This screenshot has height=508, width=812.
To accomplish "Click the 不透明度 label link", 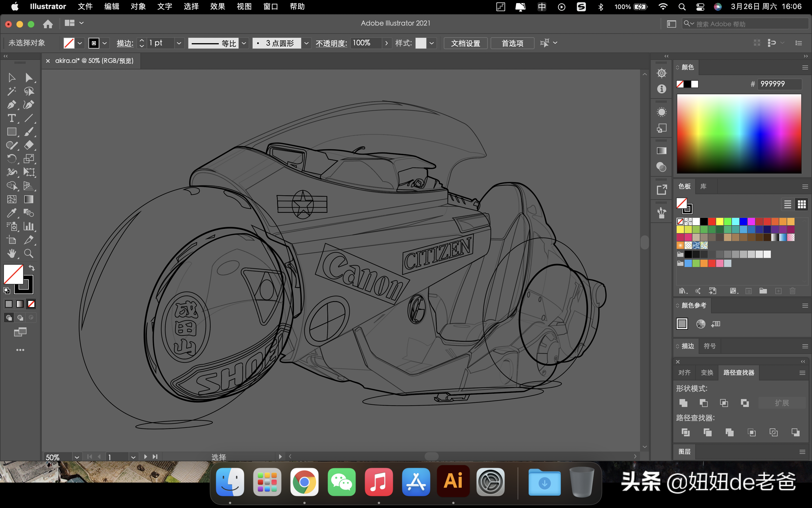I will tap(331, 43).
